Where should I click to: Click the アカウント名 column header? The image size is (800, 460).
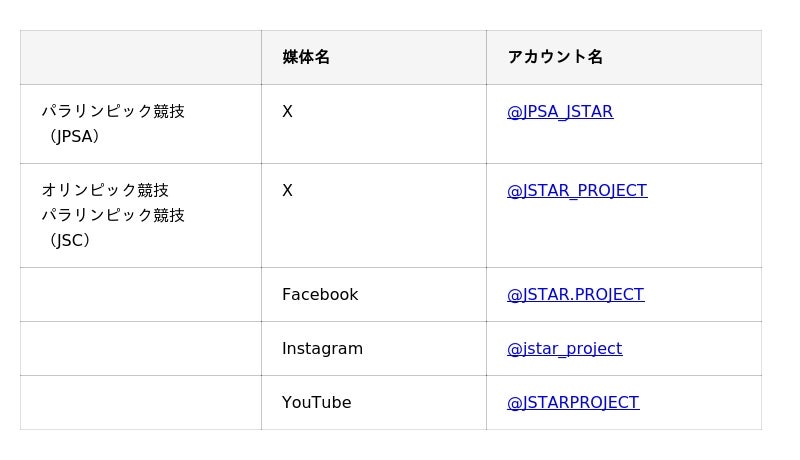555,57
